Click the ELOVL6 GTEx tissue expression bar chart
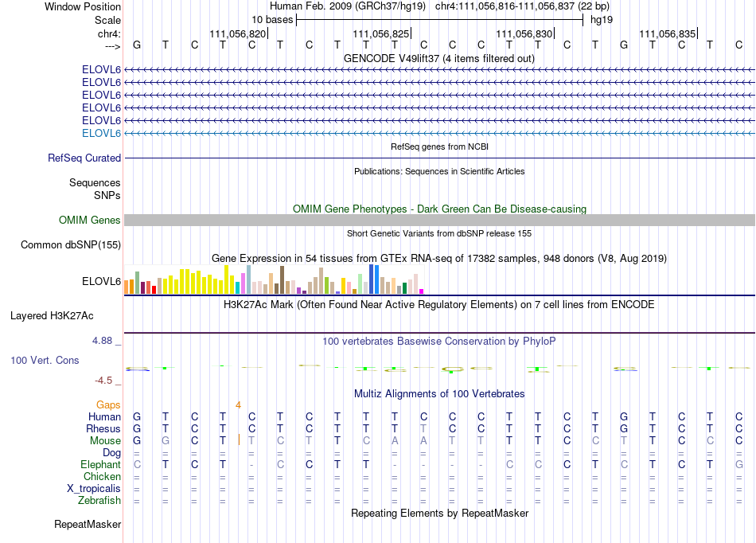Screen dimensions: 756x543 point(274,279)
